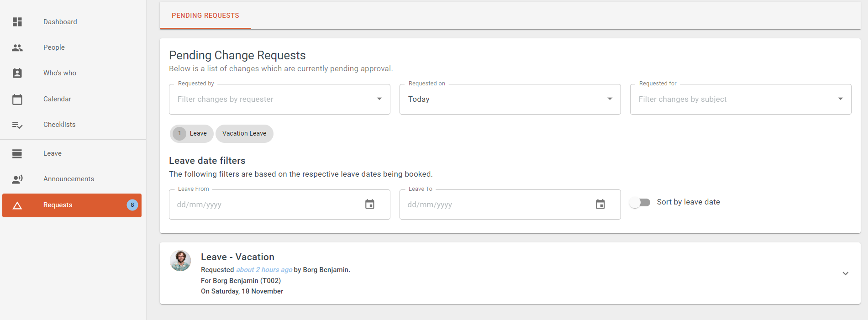Open the Requested by dropdown
The height and width of the screenshot is (320, 868).
[279, 99]
